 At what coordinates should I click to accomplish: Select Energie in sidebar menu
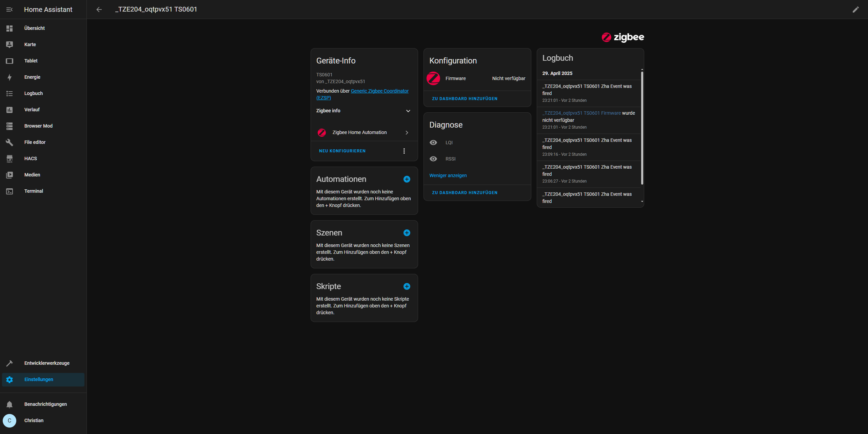32,77
